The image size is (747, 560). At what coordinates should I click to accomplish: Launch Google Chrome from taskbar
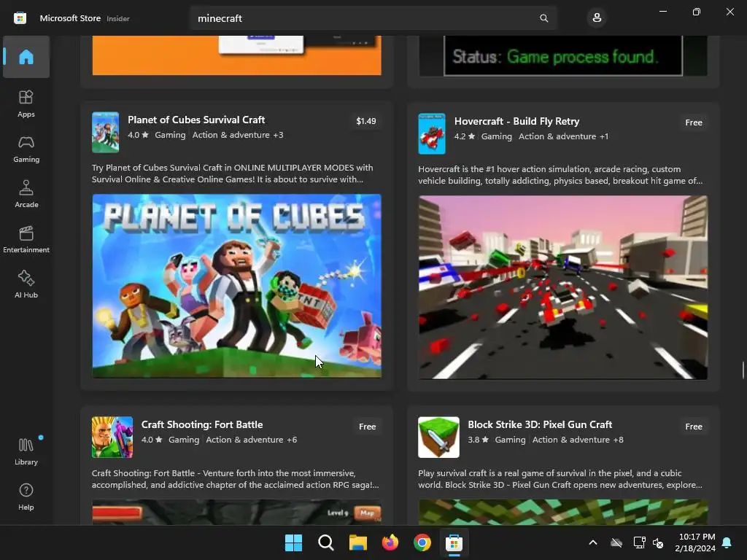pos(422,542)
